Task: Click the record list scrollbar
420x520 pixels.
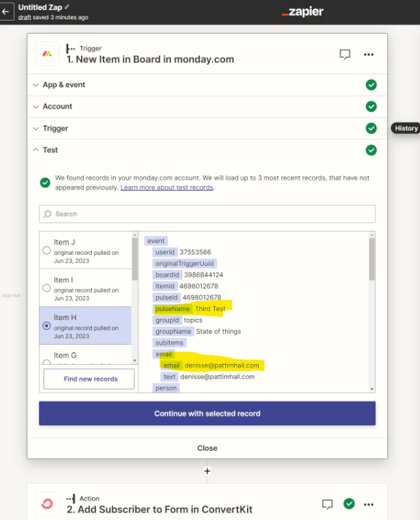Action: coord(135,260)
